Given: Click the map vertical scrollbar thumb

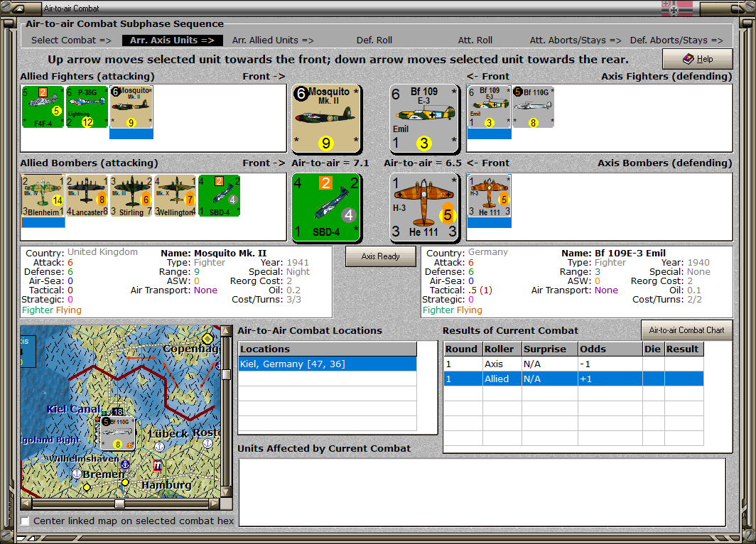Looking at the screenshot, I should 226,376.
